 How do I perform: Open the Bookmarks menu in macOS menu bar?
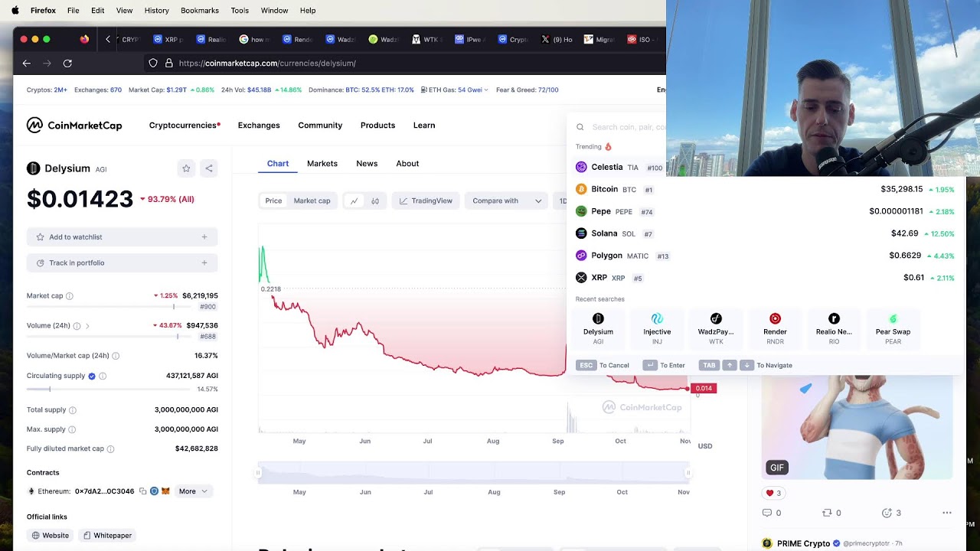[x=200, y=11]
